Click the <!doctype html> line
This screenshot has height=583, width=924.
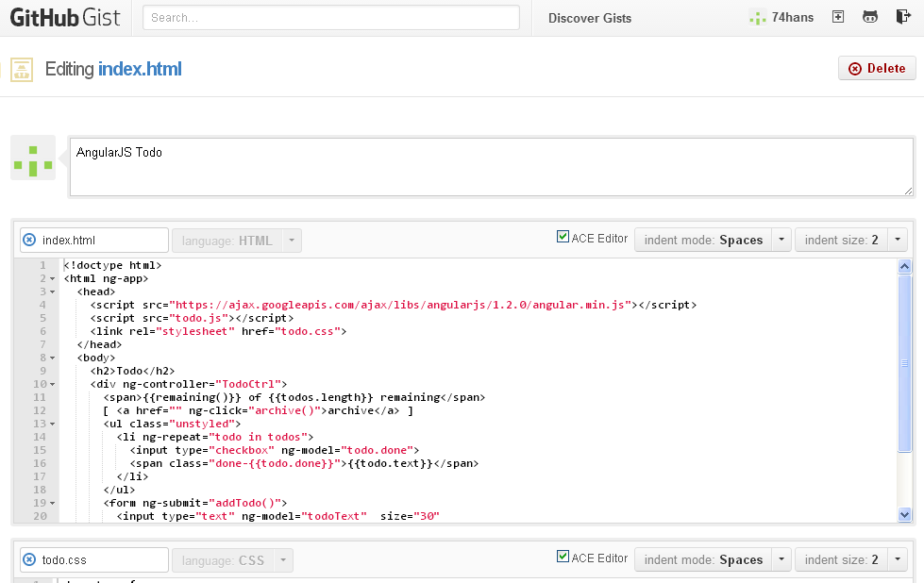point(112,266)
